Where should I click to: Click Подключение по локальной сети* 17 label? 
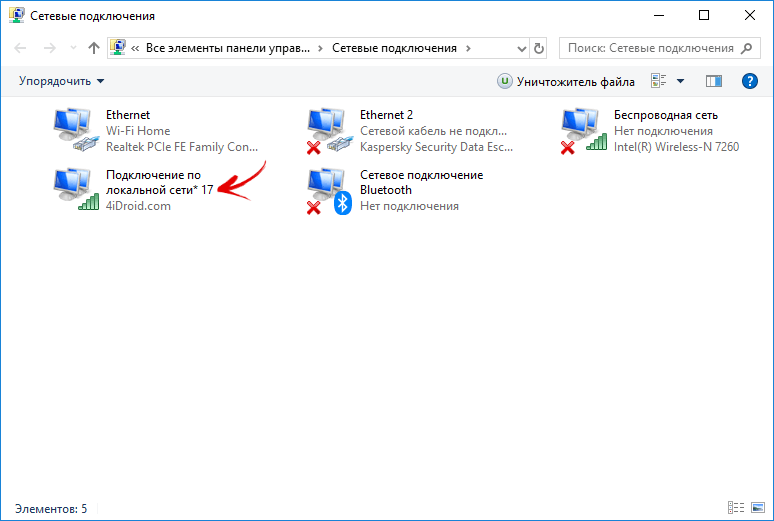pos(159,182)
